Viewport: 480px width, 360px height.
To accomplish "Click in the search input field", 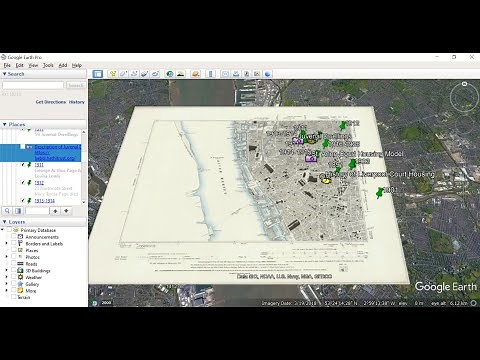I will click(33, 85).
